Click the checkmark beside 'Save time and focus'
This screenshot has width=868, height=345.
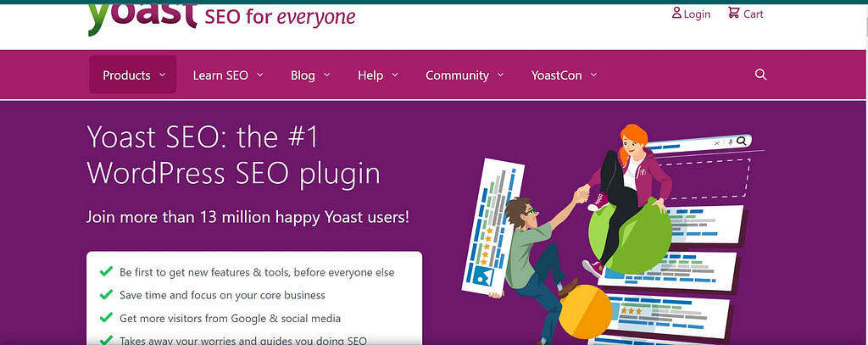point(106,295)
